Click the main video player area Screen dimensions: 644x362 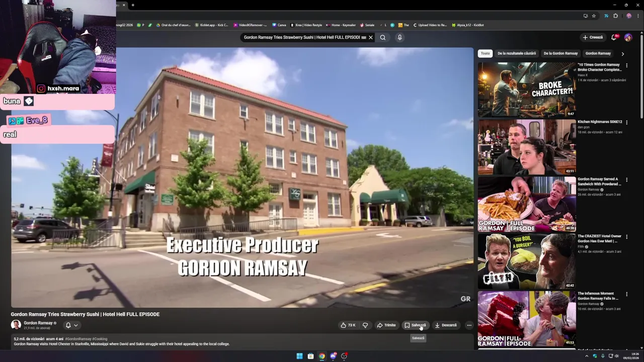[x=242, y=177]
